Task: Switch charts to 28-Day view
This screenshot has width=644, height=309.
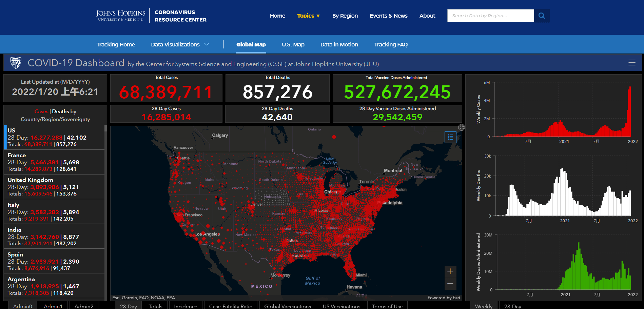Action: [x=512, y=306]
